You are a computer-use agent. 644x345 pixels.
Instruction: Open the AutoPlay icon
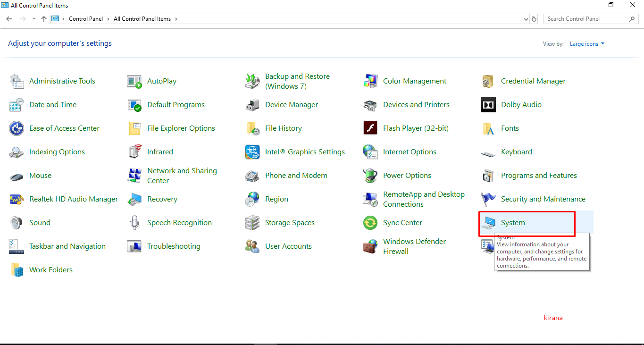pos(134,81)
